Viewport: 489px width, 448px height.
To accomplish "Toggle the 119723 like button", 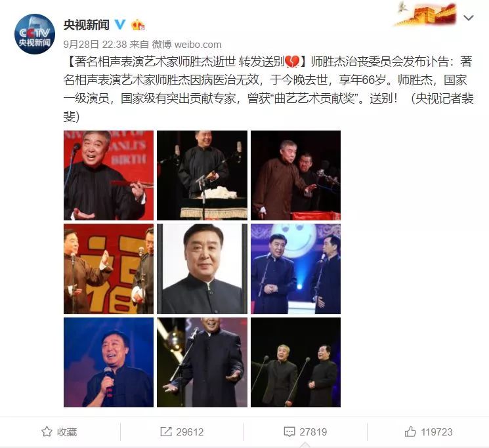I will pos(428,432).
